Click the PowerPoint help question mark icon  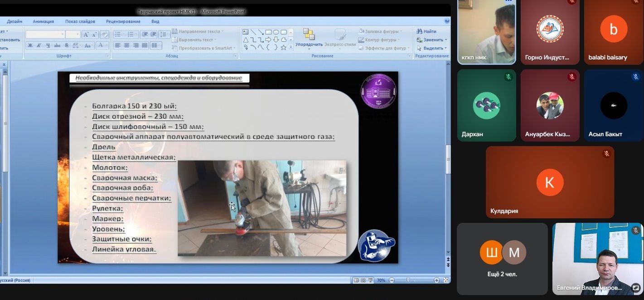447,21
